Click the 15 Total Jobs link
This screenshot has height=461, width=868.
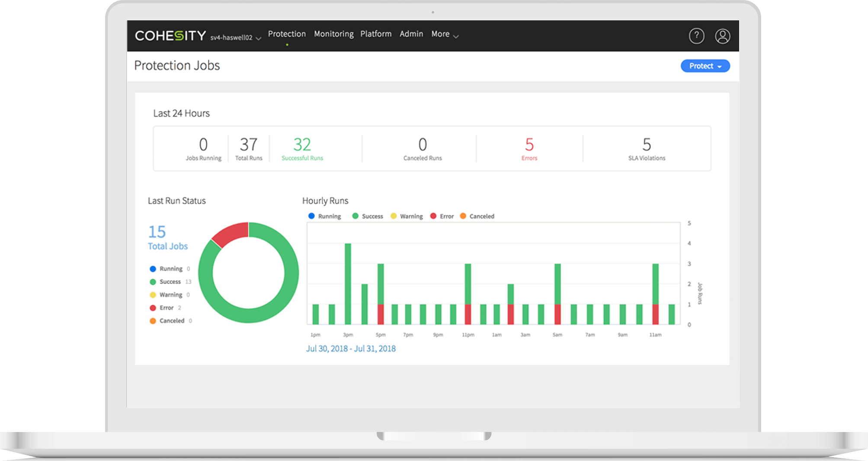168,238
